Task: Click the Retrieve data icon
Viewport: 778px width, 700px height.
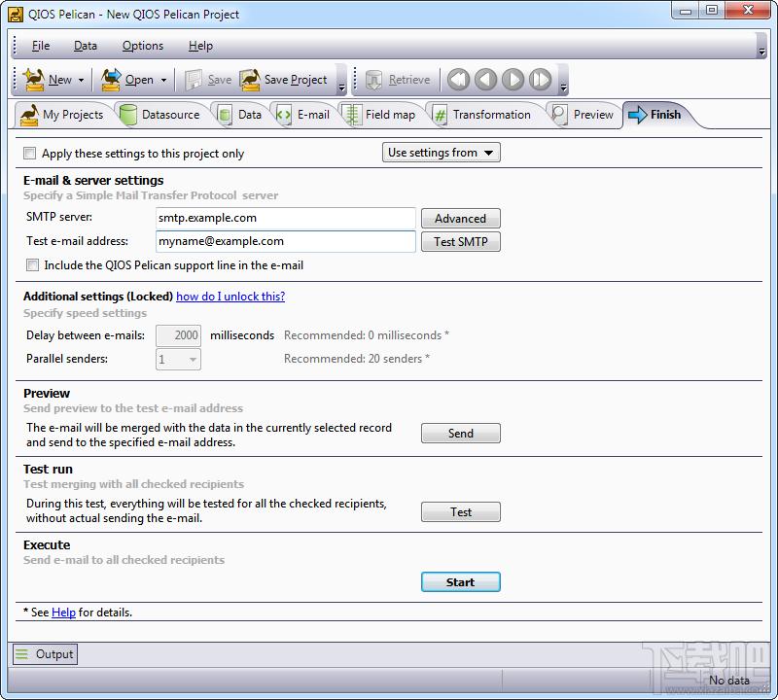Action: coord(374,80)
